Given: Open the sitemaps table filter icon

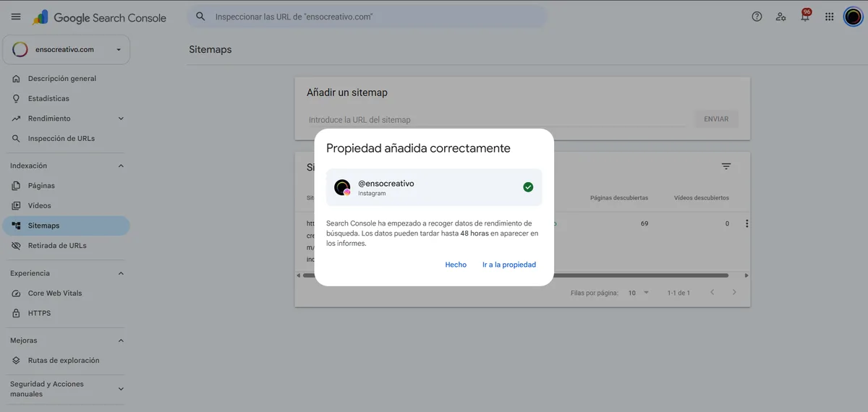Looking at the screenshot, I should pos(726,166).
